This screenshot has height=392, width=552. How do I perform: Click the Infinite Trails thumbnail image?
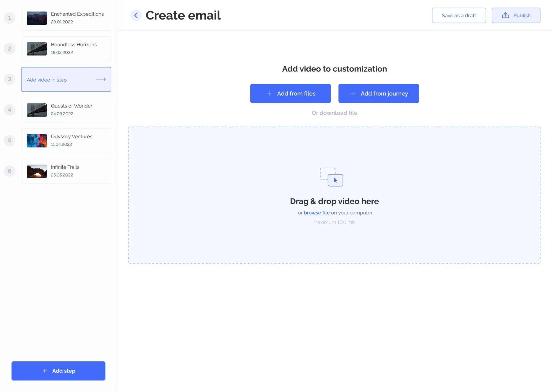click(36, 171)
